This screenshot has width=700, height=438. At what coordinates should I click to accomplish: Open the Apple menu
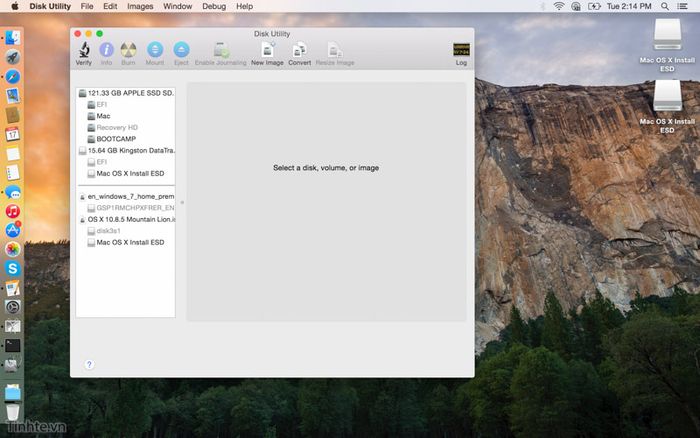pyautogui.click(x=14, y=6)
